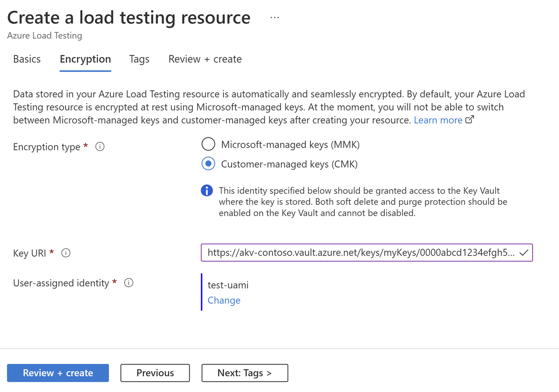The image size is (559, 392).
Task: Click the checkmark in the Key URI field
Action: click(x=524, y=253)
